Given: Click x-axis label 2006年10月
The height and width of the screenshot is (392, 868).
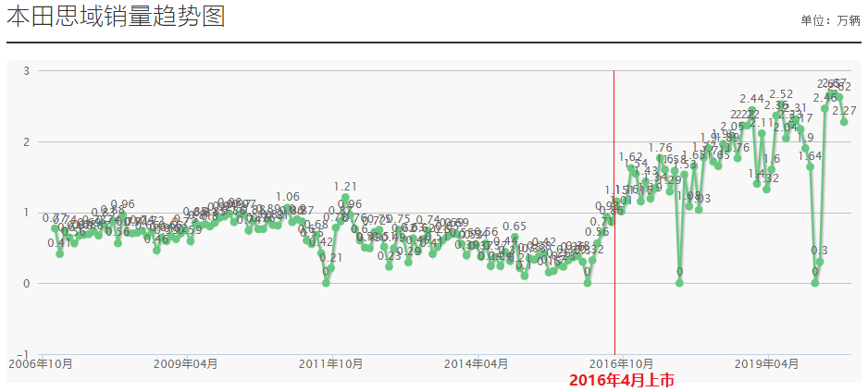Looking at the screenshot, I should point(42,364).
